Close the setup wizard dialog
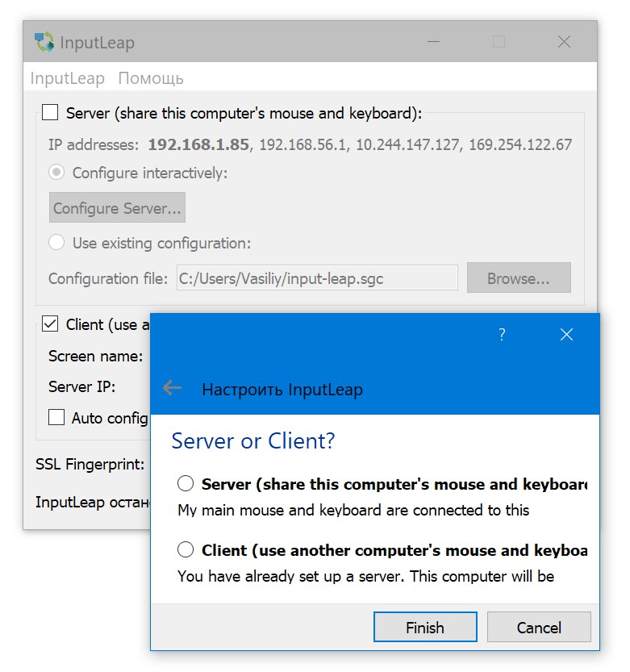Screen dimensions: 630x672 (566, 335)
